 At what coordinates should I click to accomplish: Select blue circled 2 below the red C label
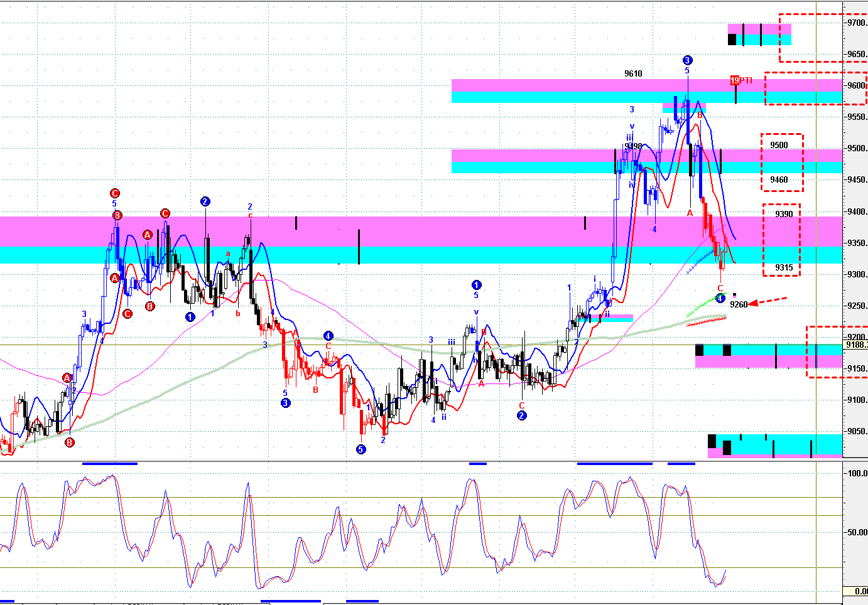pyautogui.click(x=521, y=415)
